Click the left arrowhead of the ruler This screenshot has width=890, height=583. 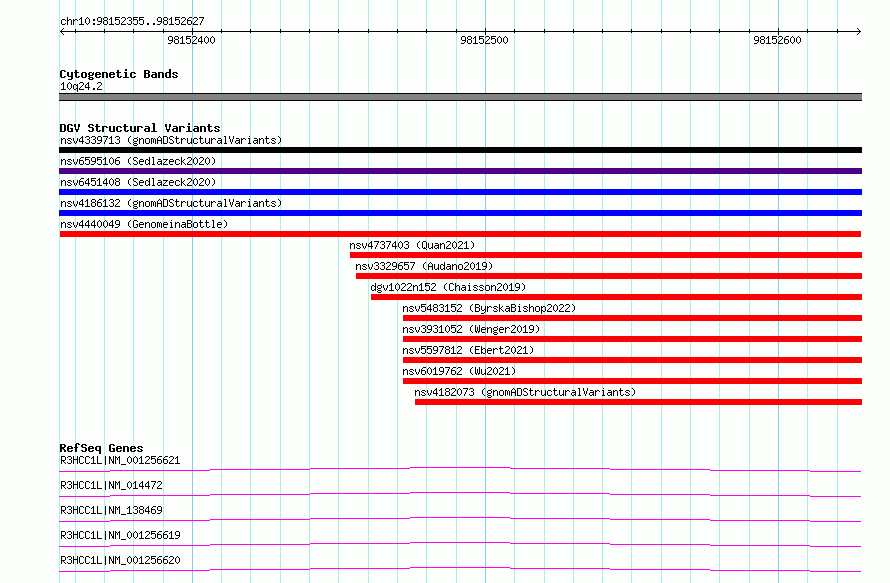pyautogui.click(x=62, y=31)
